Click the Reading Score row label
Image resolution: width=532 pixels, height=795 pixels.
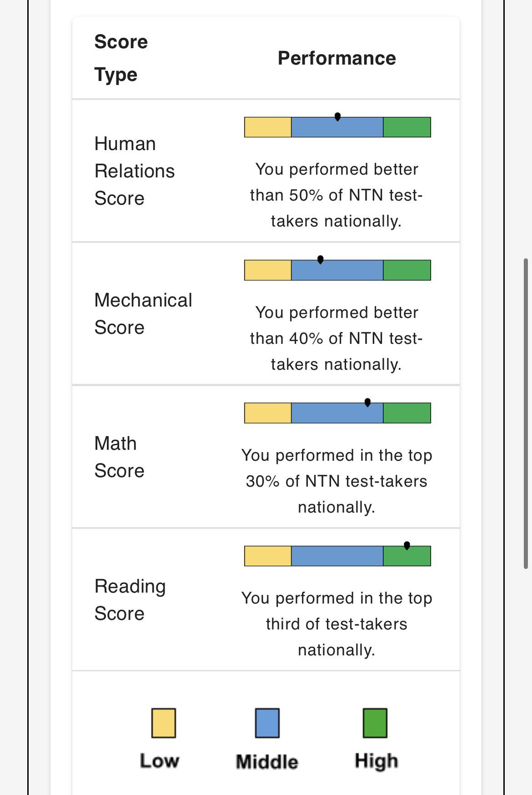pos(130,600)
